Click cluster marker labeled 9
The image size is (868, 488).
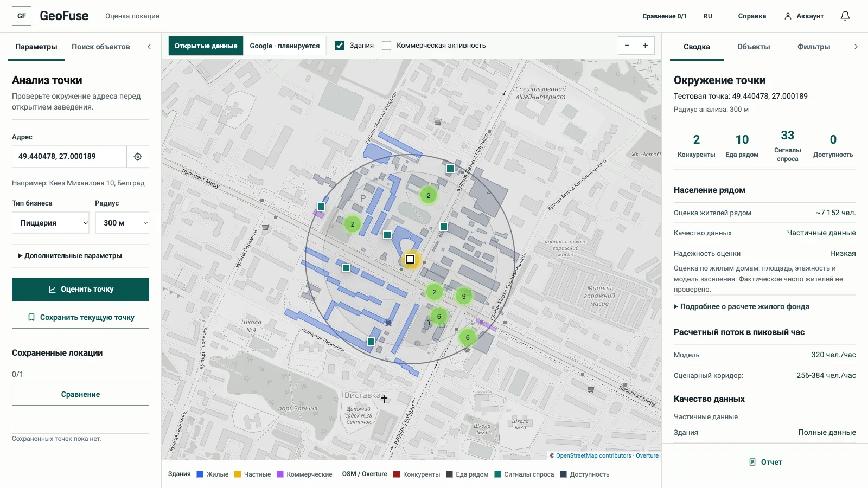[464, 296]
